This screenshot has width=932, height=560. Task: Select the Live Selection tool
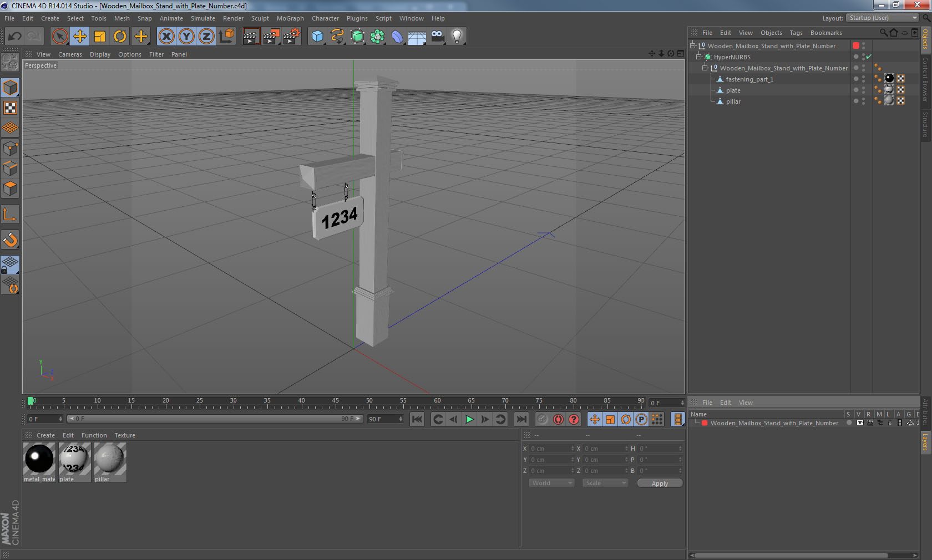point(59,37)
